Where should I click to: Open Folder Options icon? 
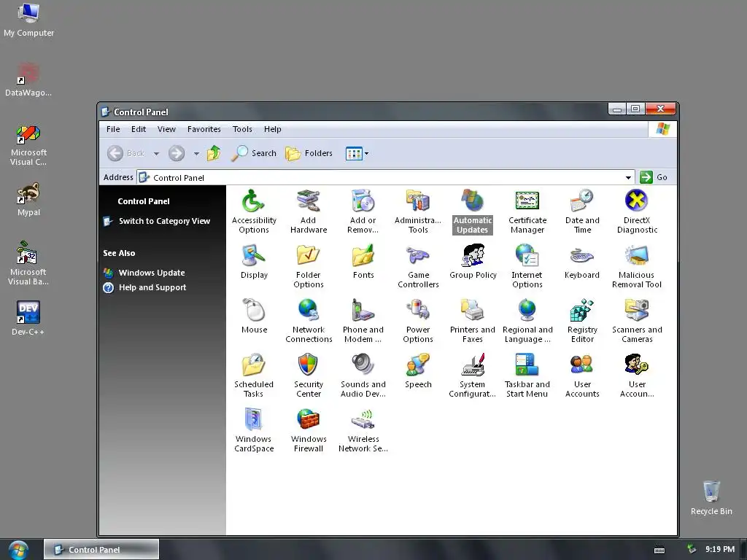click(x=309, y=266)
